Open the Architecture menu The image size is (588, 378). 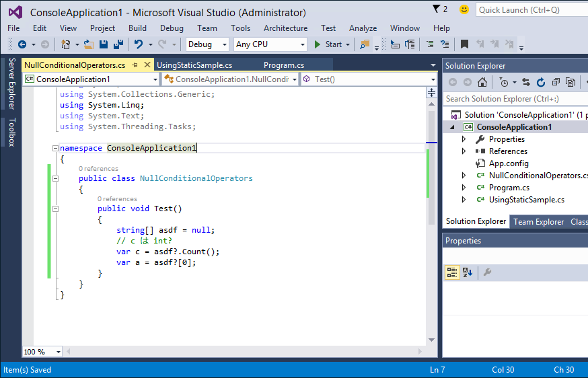click(x=285, y=28)
